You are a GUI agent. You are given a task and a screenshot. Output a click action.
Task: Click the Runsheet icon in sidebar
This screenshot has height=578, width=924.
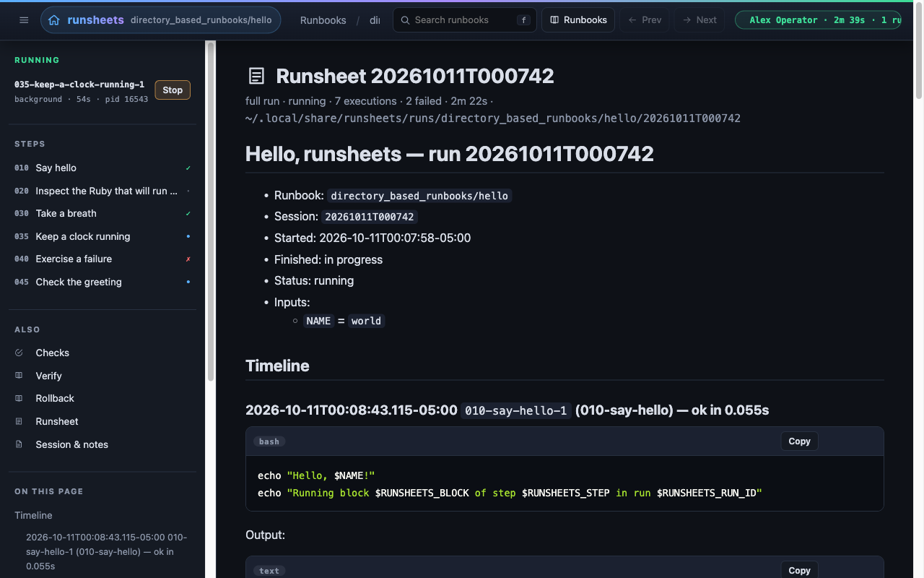[x=19, y=421]
